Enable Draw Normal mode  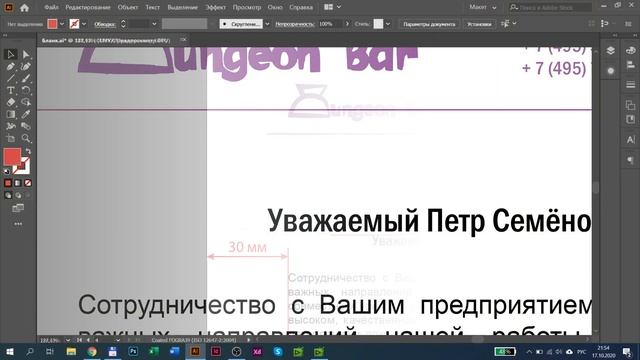8,196
